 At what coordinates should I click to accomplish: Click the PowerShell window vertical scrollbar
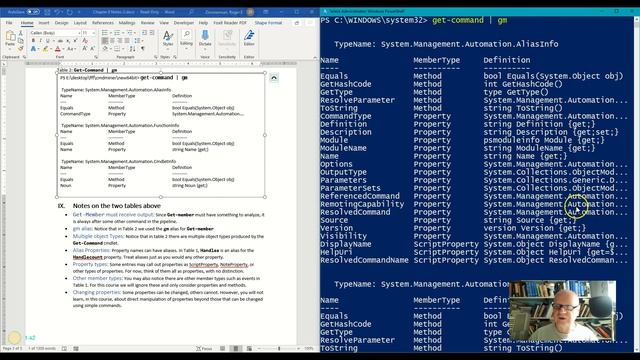[637, 184]
